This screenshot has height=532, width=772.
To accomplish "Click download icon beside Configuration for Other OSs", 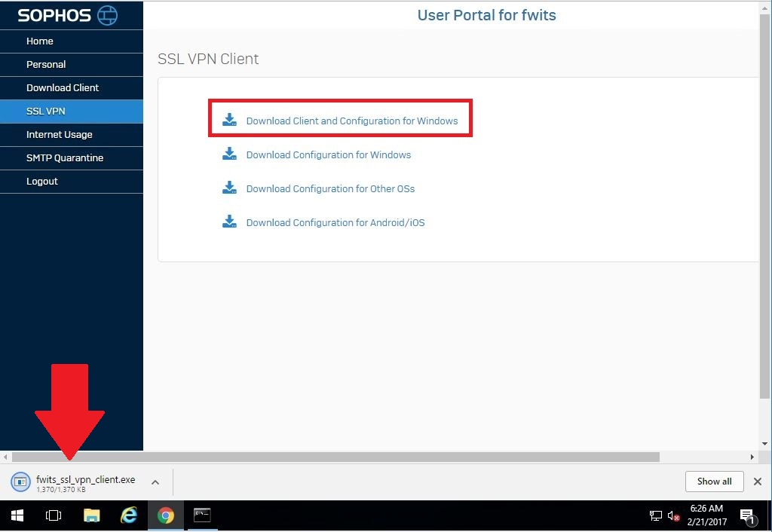I will click(x=229, y=188).
